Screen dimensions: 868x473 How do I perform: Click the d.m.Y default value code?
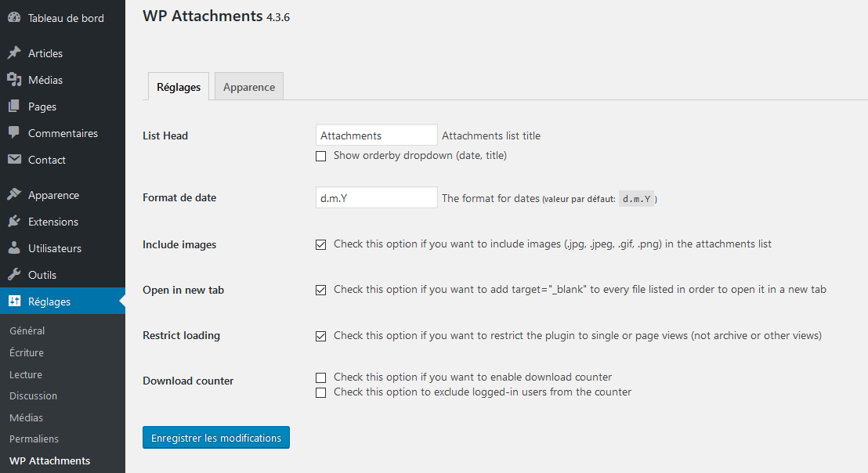[x=637, y=199]
